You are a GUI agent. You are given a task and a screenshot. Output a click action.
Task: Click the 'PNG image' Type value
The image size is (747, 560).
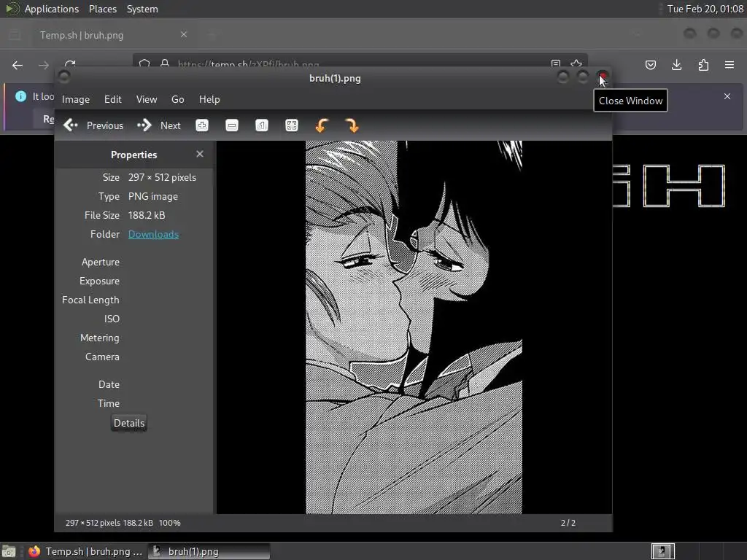[x=153, y=196]
